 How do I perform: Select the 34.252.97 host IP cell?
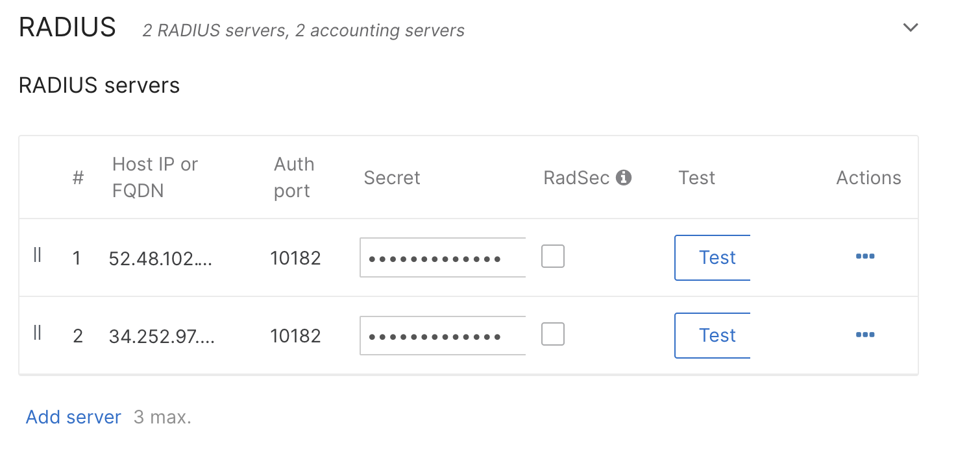point(162,337)
